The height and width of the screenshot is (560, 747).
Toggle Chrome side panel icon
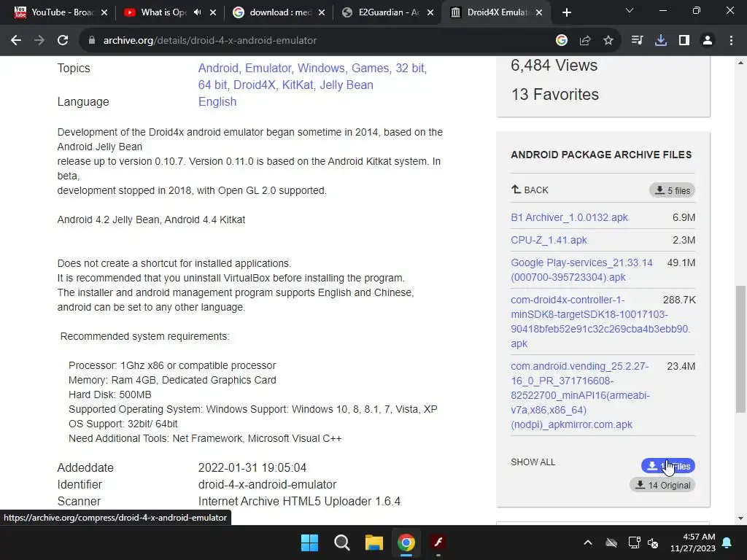tap(684, 41)
